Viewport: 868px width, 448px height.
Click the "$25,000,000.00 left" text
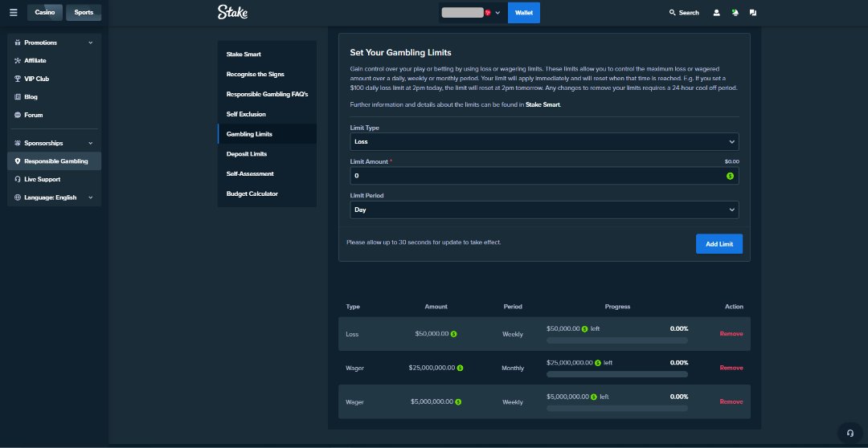(x=579, y=363)
